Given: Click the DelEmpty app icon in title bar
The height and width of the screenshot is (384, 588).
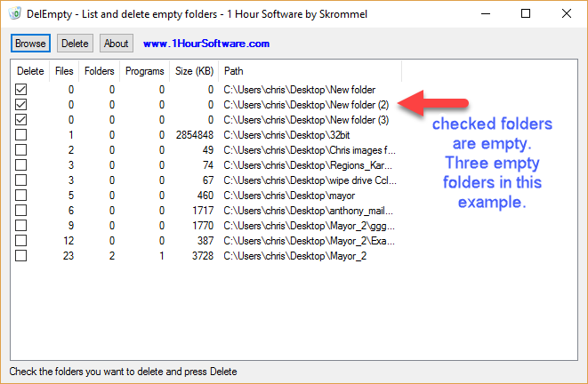Looking at the screenshot, I should click(14, 13).
